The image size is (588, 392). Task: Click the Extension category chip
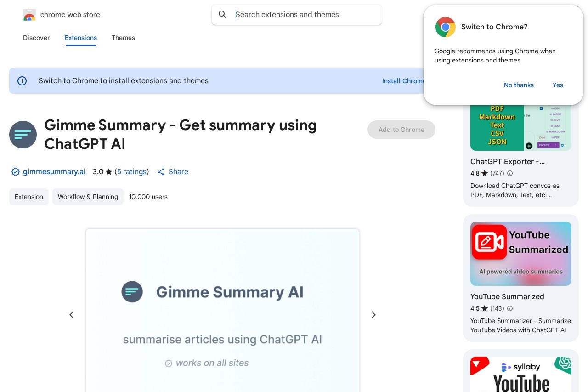click(29, 197)
